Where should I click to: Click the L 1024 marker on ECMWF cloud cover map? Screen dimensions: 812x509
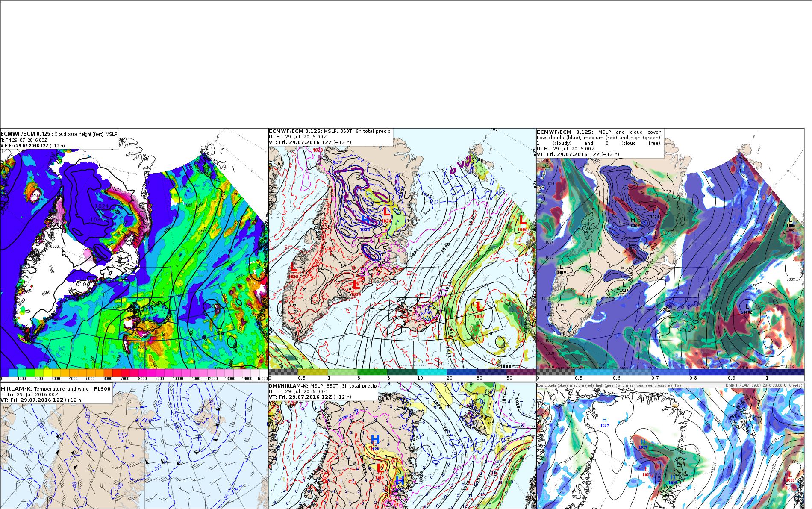point(654,214)
